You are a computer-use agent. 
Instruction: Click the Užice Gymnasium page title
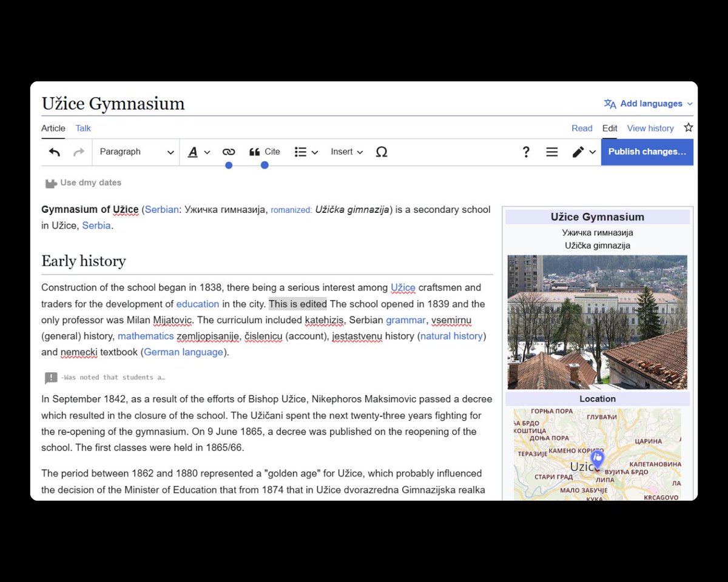click(x=113, y=104)
